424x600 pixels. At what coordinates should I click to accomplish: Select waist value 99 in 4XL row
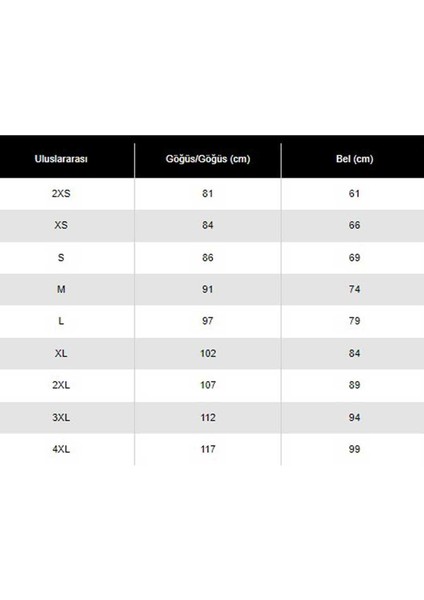(354, 449)
